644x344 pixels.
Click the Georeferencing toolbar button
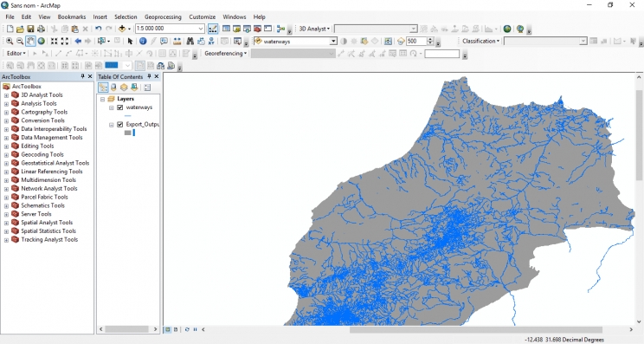[225, 54]
